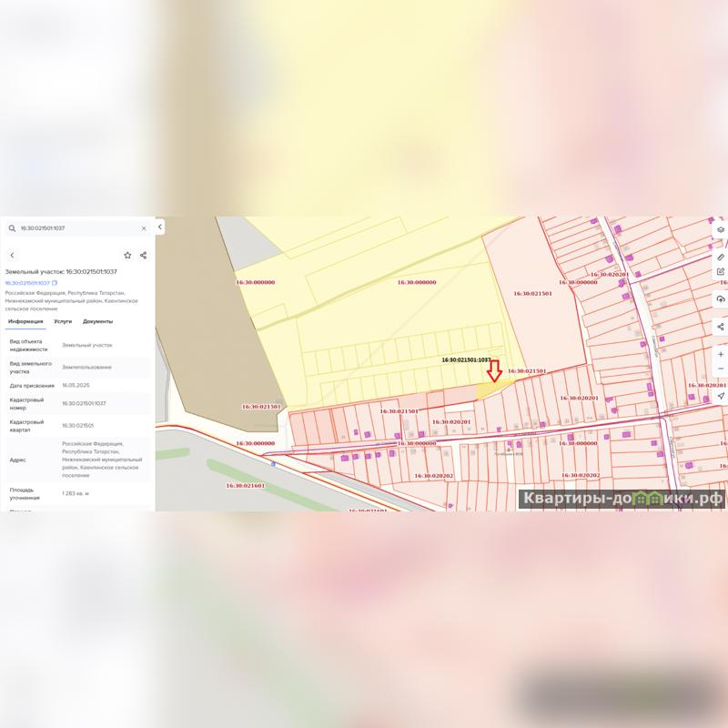Go back using the left chevron
Image resolution: width=728 pixels, height=728 pixels.
tap(12, 256)
